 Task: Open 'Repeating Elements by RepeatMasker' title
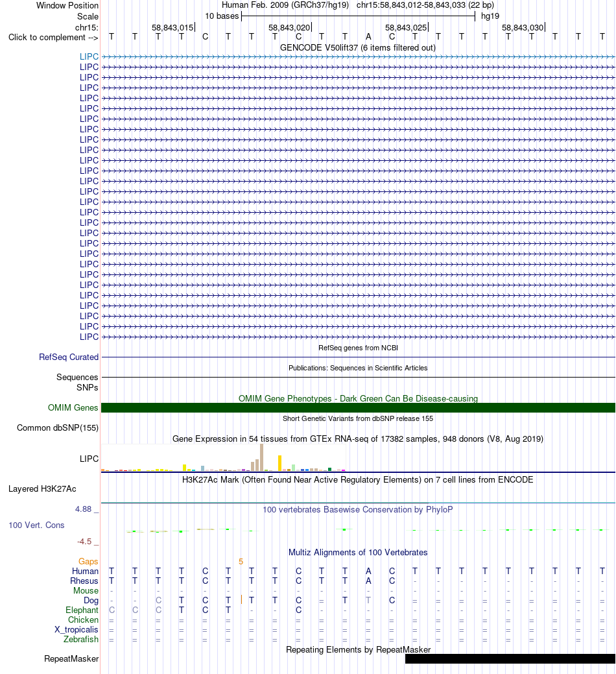click(x=358, y=650)
